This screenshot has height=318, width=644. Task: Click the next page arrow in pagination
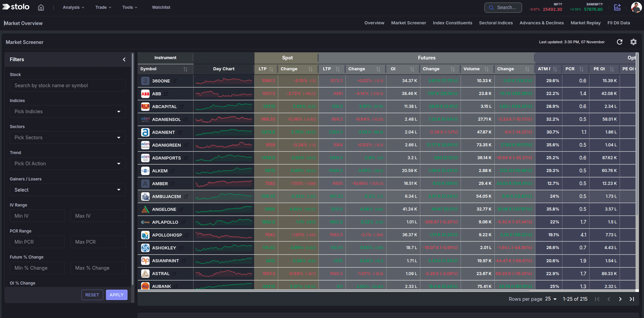click(620, 299)
